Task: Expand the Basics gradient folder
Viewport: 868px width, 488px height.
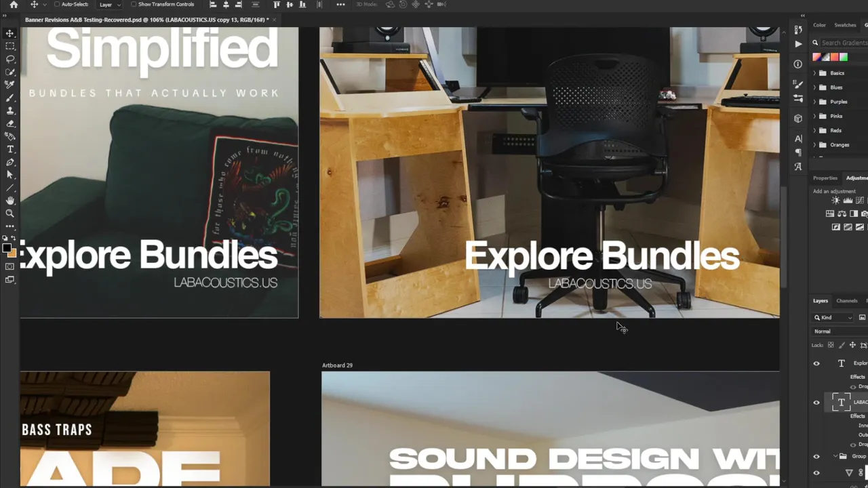Action: coord(814,73)
